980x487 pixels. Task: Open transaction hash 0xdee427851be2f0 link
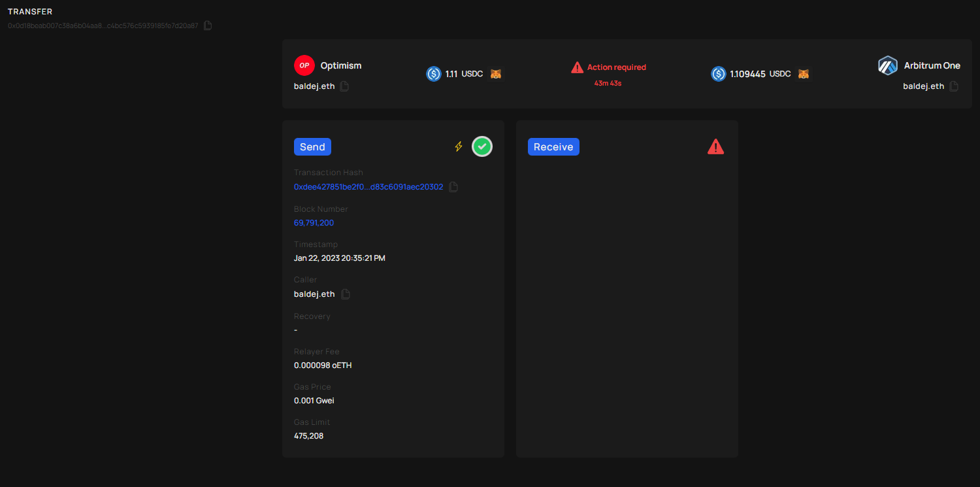(369, 186)
